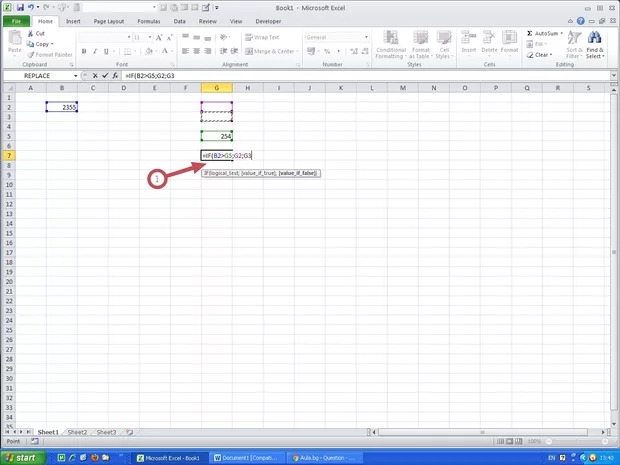The height and width of the screenshot is (465, 620).
Task: Click Find & Select binoculars
Action: 595,44
